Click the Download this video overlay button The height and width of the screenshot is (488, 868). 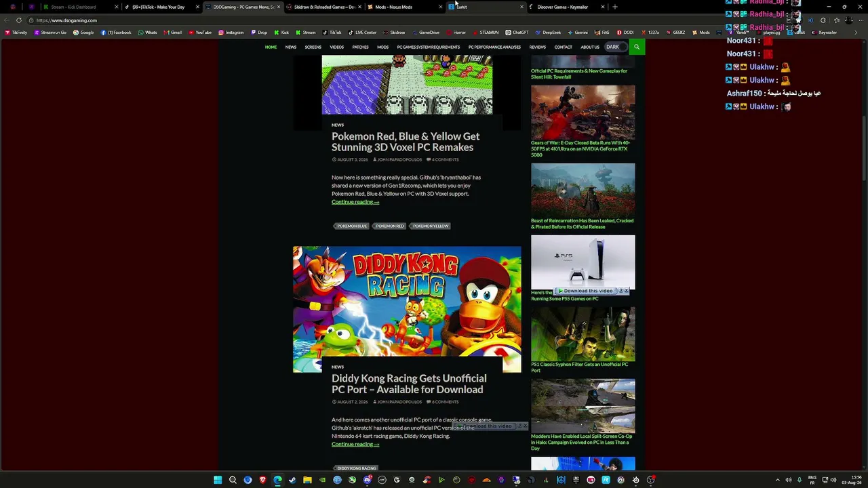pyautogui.click(x=587, y=291)
